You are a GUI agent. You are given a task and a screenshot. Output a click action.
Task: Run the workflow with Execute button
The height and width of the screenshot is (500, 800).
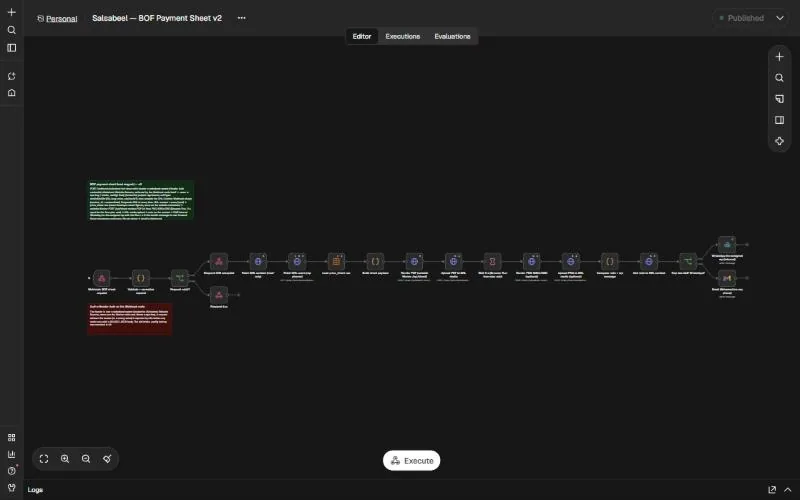pos(412,461)
